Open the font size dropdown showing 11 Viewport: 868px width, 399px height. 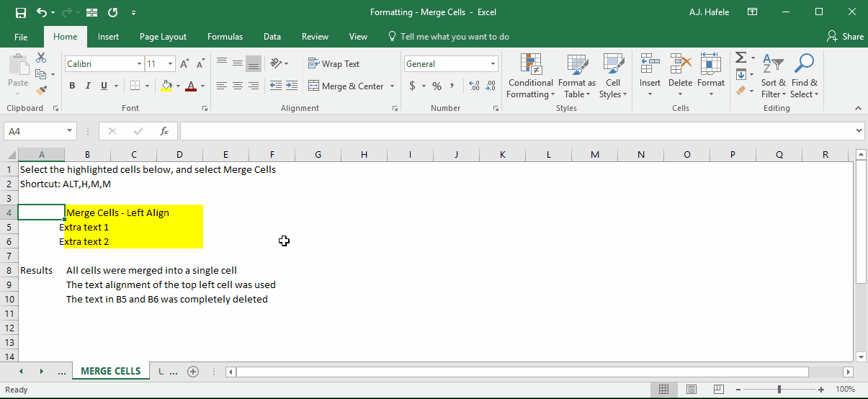[x=169, y=64]
